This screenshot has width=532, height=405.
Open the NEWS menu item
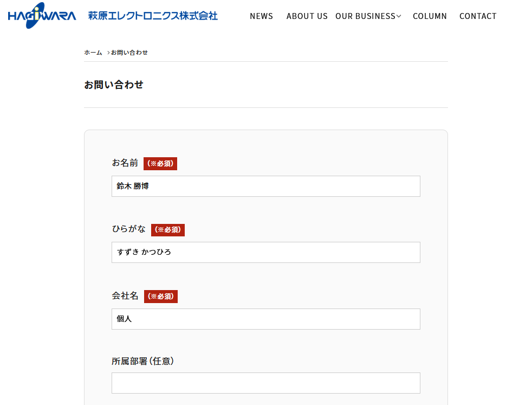click(x=261, y=16)
